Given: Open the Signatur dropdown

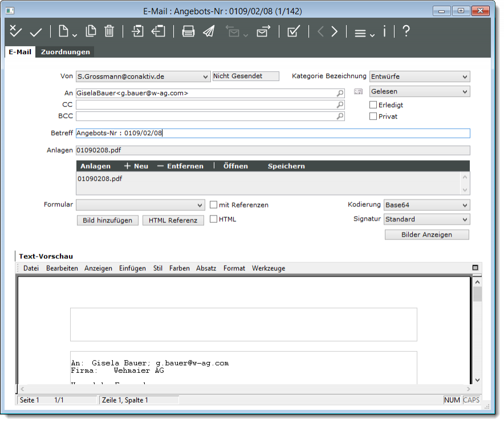Looking at the screenshot, I should 426,219.
